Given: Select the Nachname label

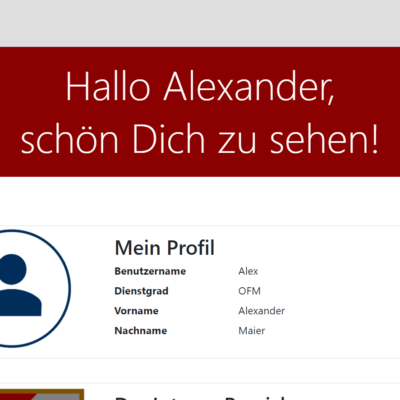Looking at the screenshot, I should click(x=141, y=331).
